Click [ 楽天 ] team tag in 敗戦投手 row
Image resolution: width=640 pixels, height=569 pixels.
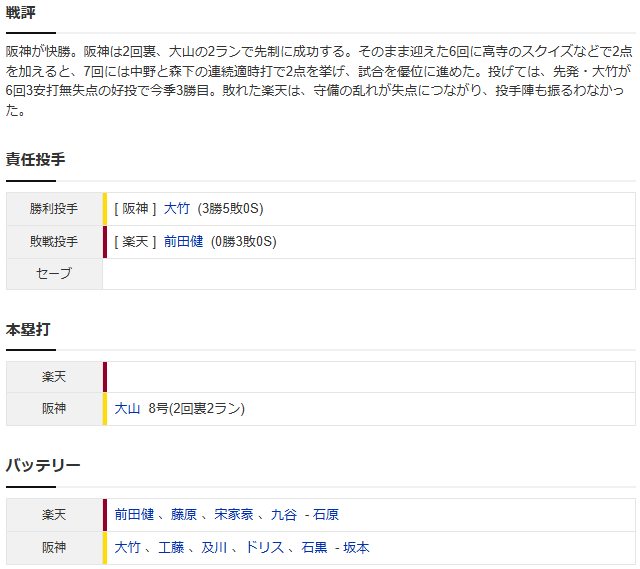click(x=135, y=242)
